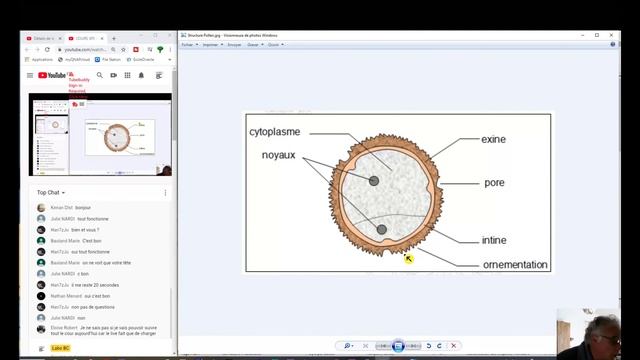Click the actual size icon in Photo Viewer

click(x=365, y=346)
